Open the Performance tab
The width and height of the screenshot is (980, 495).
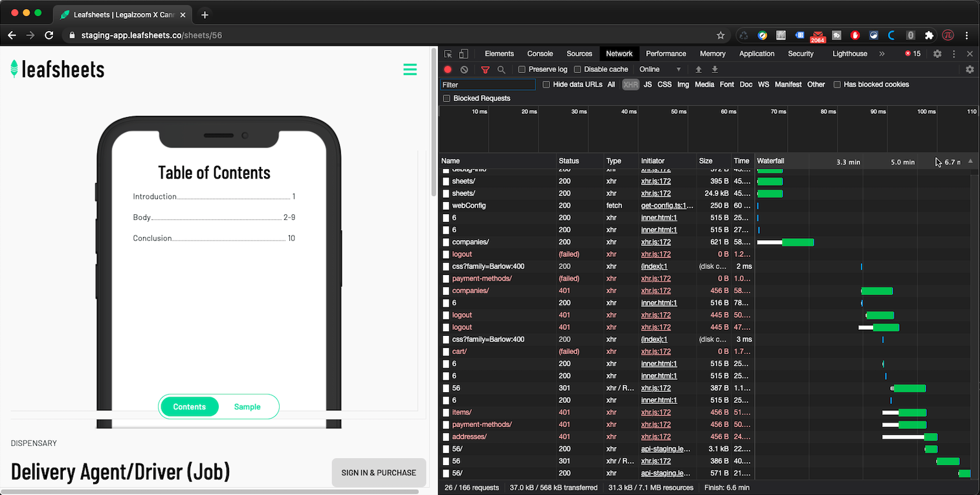[x=665, y=54]
